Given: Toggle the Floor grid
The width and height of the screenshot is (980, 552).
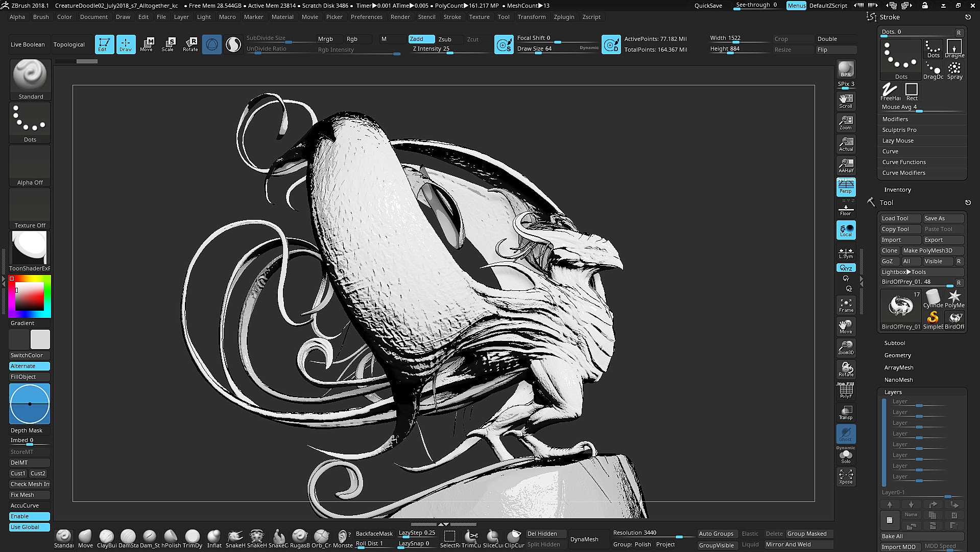Looking at the screenshot, I should (846, 209).
